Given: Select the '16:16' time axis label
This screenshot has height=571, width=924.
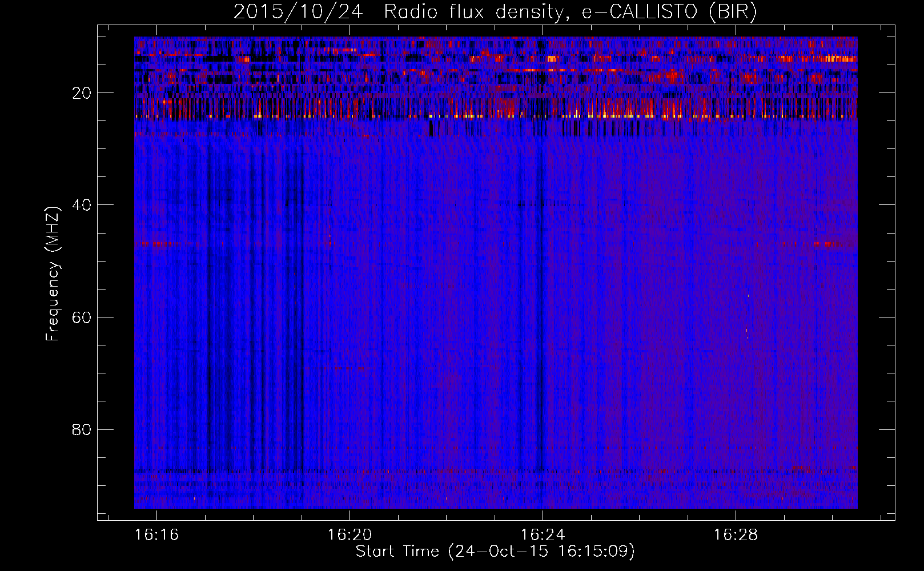Looking at the screenshot, I should tap(156, 534).
